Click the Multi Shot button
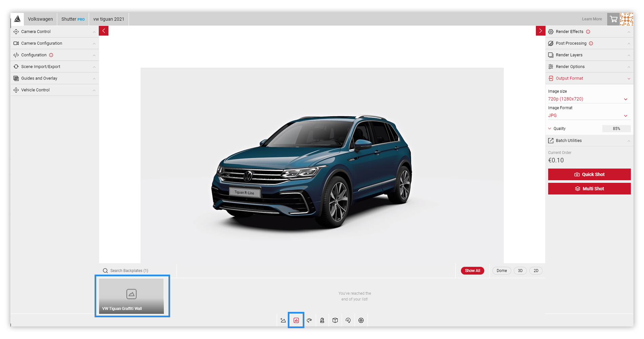The image size is (644, 339). [589, 189]
